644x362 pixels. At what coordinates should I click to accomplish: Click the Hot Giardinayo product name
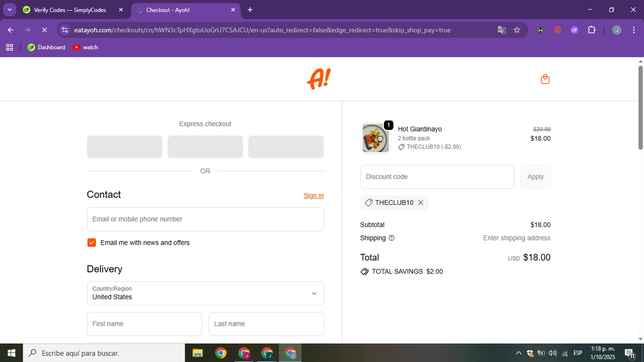419,129
